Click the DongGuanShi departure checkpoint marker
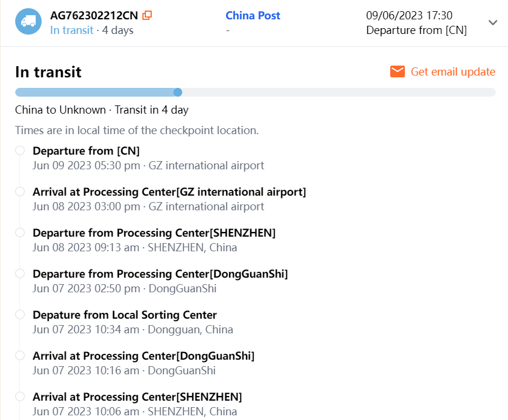 click(x=20, y=274)
